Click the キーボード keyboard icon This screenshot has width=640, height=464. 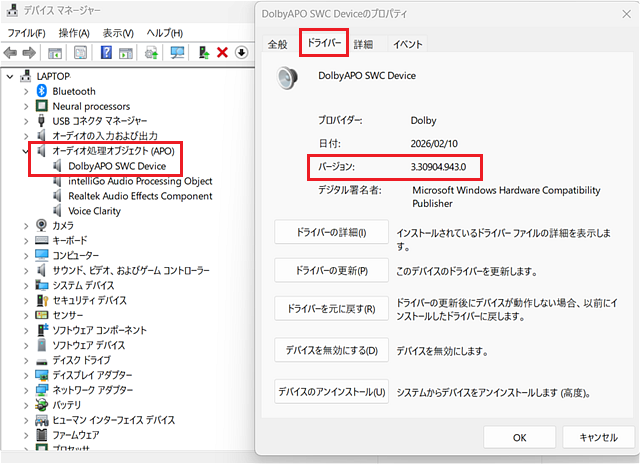42,240
